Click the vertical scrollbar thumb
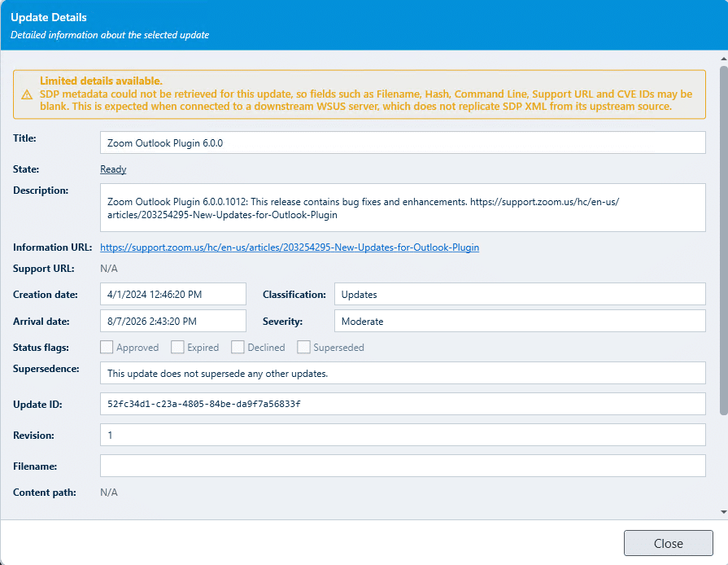Viewport: 728px width, 565px height. click(x=723, y=240)
